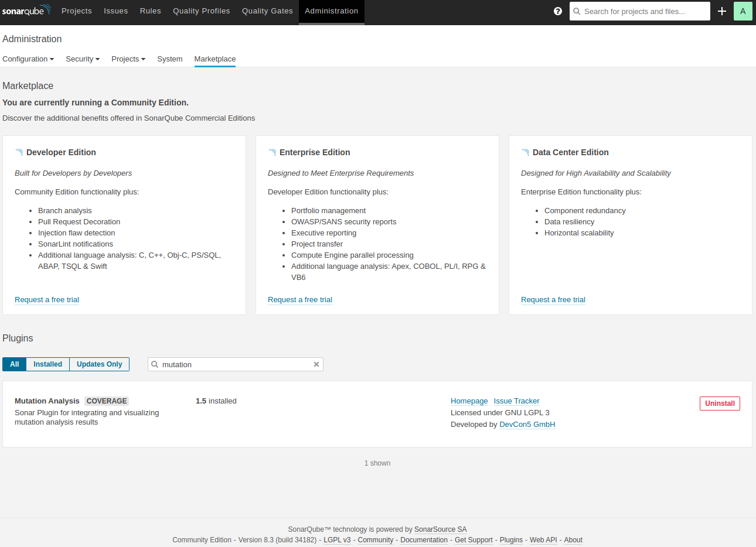The image size is (756, 547).
Task: Open About footer link
Action: [573, 540]
